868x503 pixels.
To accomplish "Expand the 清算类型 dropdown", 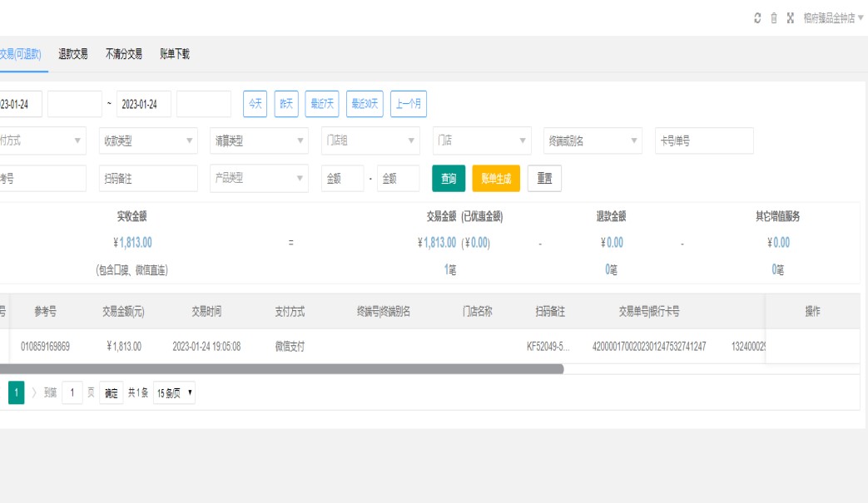I will (x=260, y=141).
